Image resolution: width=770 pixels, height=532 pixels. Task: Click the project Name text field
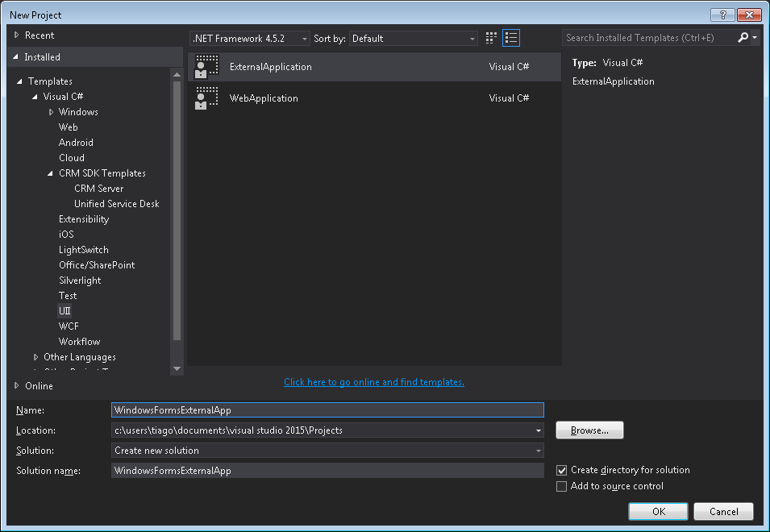click(x=327, y=410)
